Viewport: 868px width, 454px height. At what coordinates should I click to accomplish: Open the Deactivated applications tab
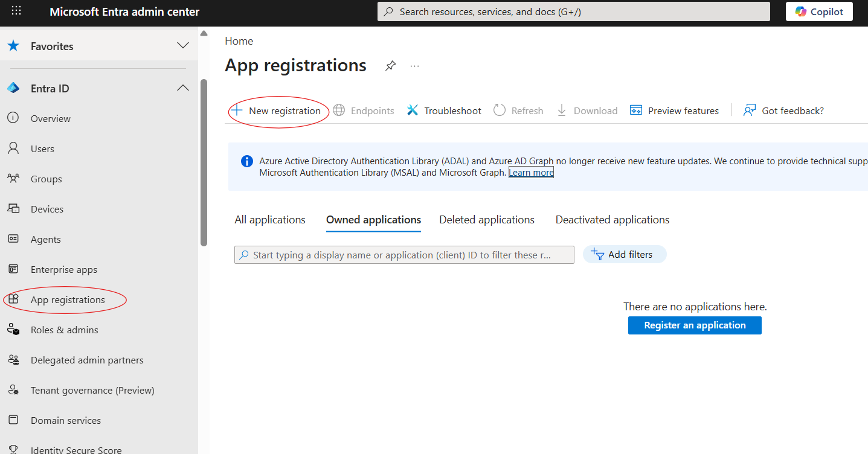(x=612, y=220)
